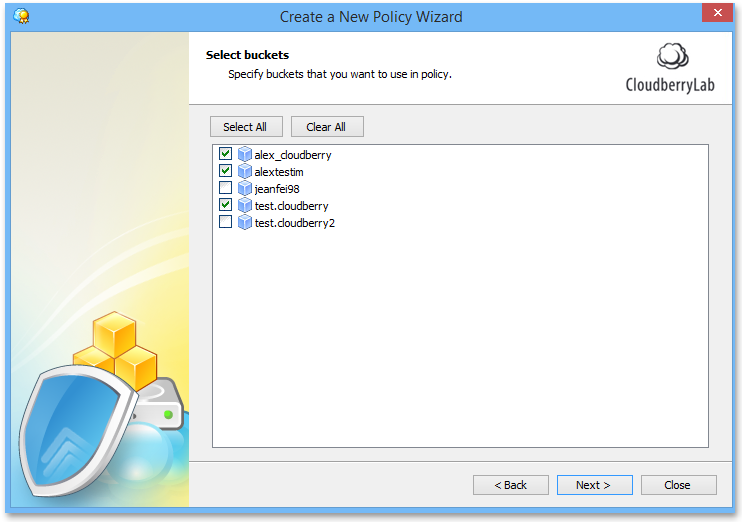Close the wizard with red X

click(717, 13)
